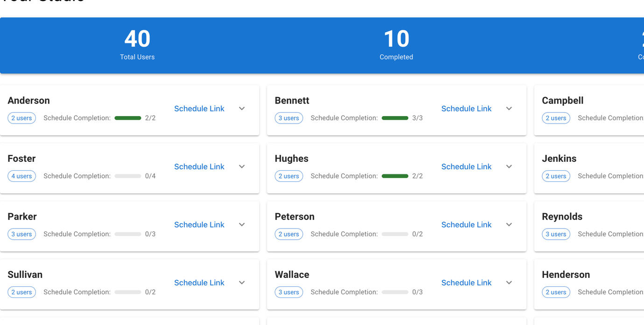Click the Completed count of 10
This screenshot has height=325, width=644.
pos(396,45)
